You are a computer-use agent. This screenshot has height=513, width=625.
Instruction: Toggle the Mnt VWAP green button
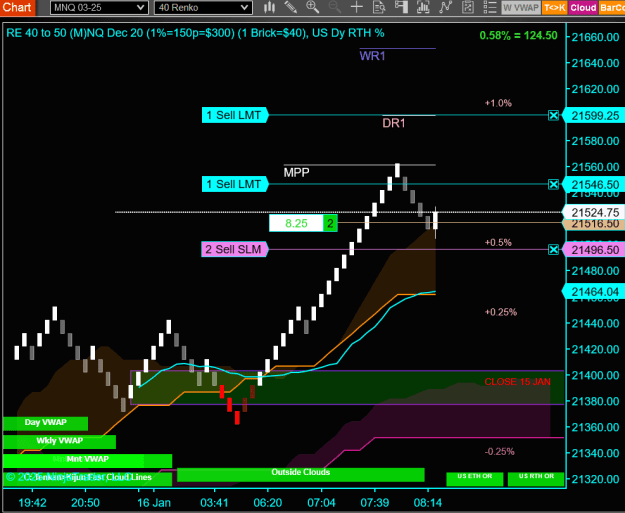click(87, 460)
